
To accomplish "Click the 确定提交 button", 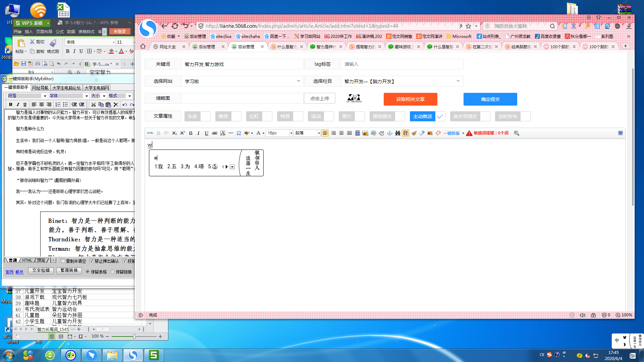I will 490,99.
